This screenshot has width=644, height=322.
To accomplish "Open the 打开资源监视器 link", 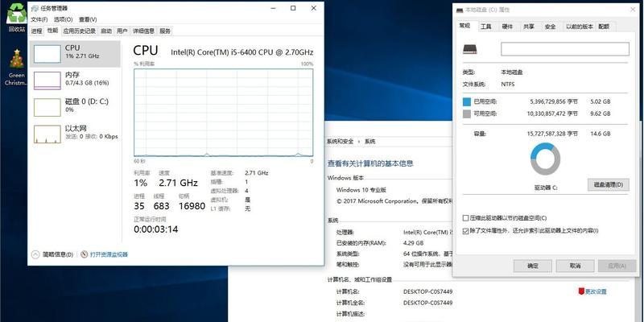I will coord(109,254).
